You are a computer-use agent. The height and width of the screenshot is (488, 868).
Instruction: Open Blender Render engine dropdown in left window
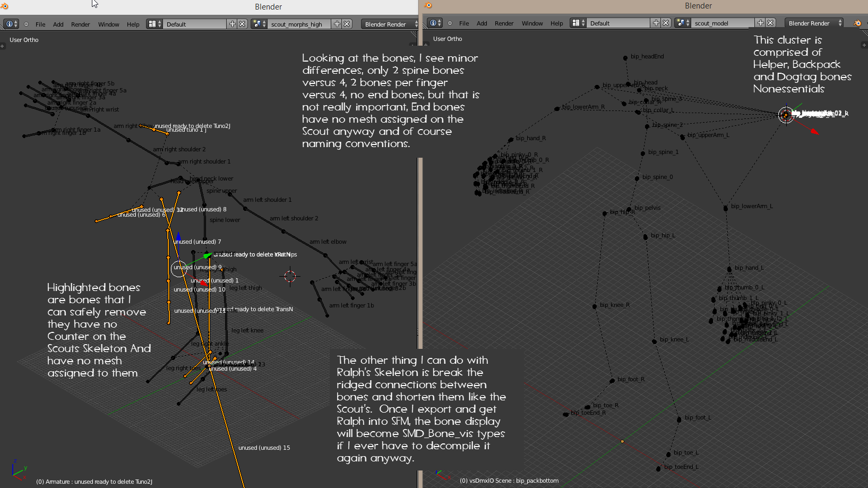(389, 24)
